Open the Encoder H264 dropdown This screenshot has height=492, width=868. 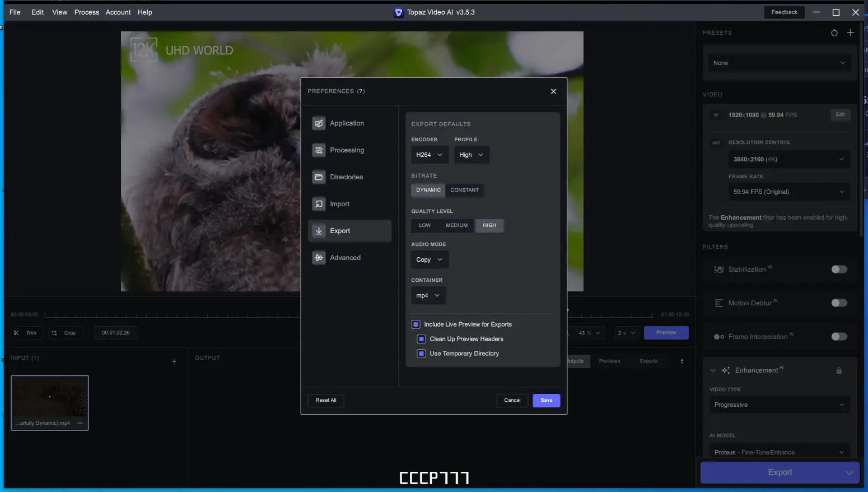430,155
